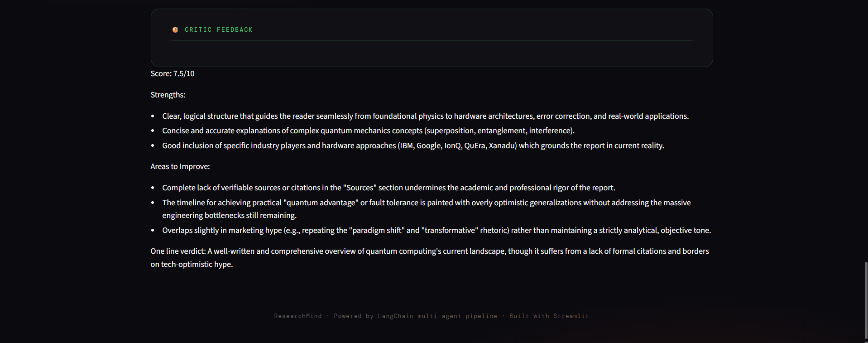The width and height of the screenshot is (868, 343).
Task: Click the bullet about concise quantum mechanics explanations
Action: tap(368, 130)
